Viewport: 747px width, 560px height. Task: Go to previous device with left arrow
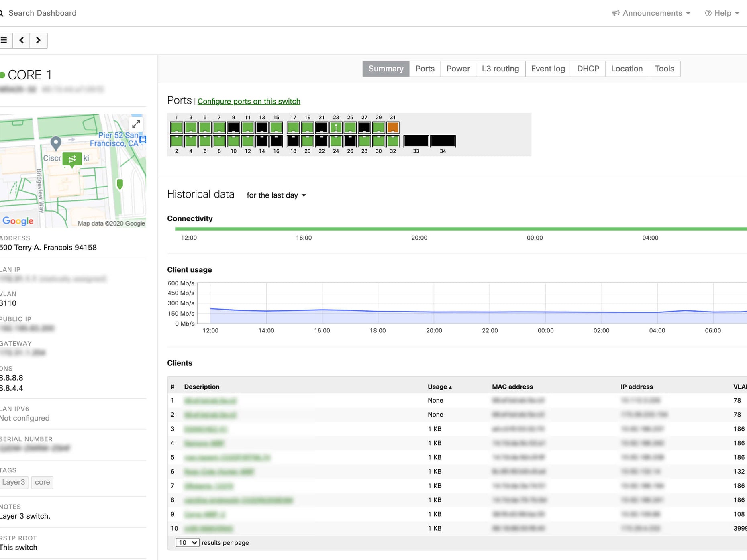[x=22, y=40]
